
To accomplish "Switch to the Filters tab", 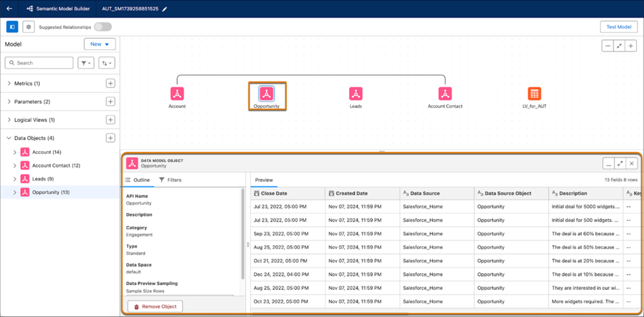I will pos(170,180).
